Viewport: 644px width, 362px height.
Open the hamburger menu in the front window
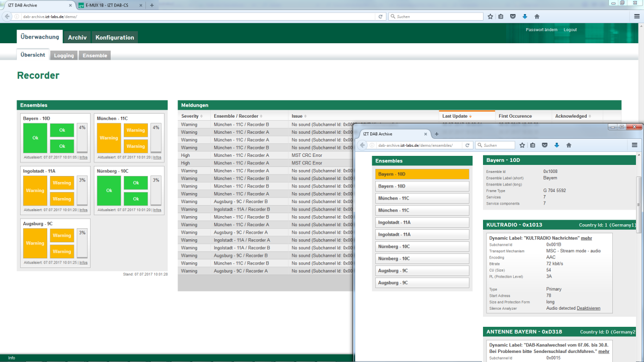click(635, 145)
